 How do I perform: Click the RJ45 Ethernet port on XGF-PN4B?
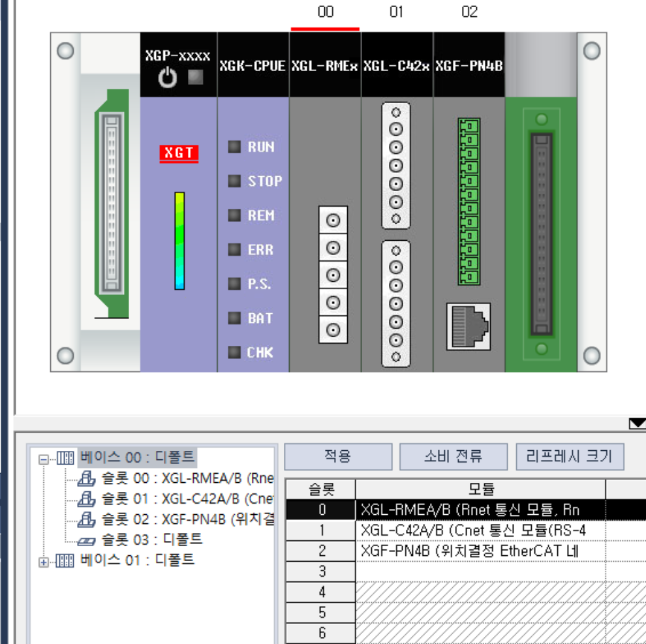click(469, 326)
